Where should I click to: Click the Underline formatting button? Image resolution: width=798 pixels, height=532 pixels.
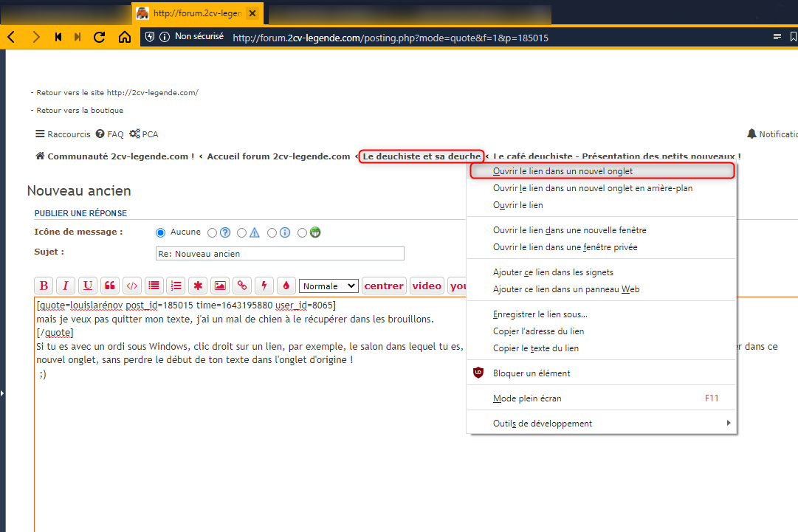[88, 286]
